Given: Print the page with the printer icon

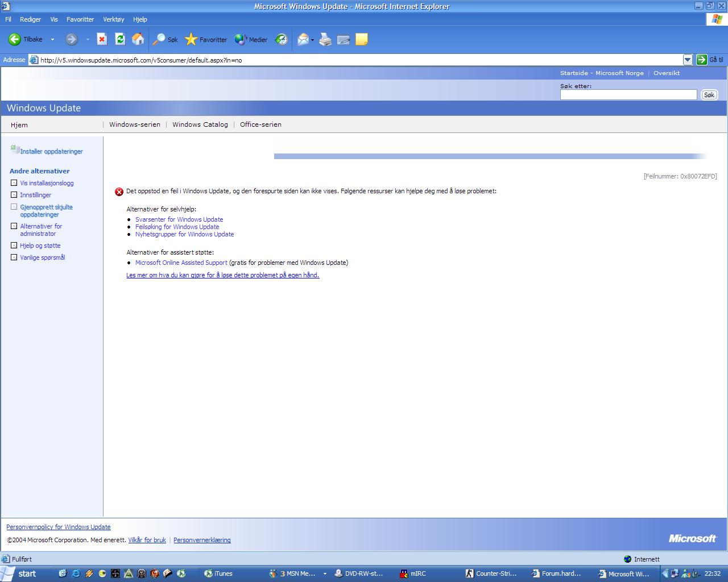Looking at the screenshot, I should 325,39.
